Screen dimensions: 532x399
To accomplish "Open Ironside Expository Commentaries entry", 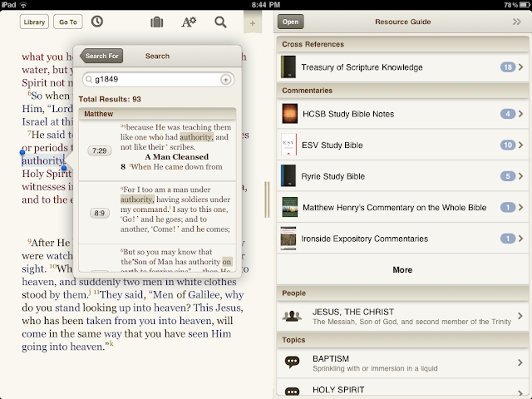I will [402, 239].
